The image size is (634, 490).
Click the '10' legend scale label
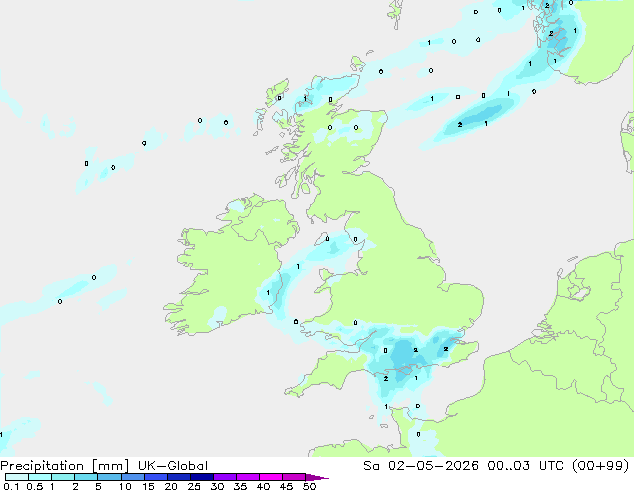pyautogui.click(x=125, y=486)
